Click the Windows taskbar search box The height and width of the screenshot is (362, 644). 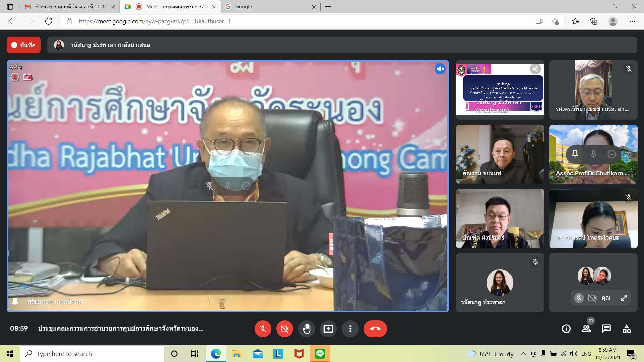[92, 354]
